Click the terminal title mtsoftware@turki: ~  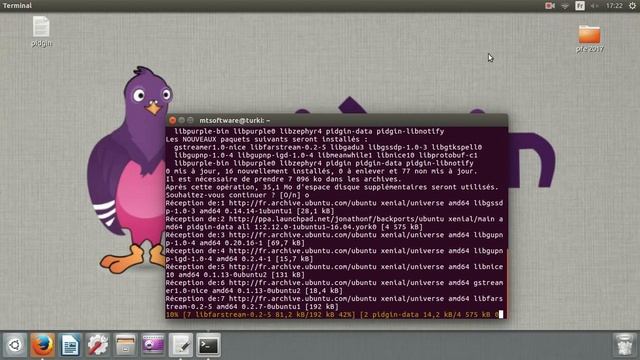235,120
